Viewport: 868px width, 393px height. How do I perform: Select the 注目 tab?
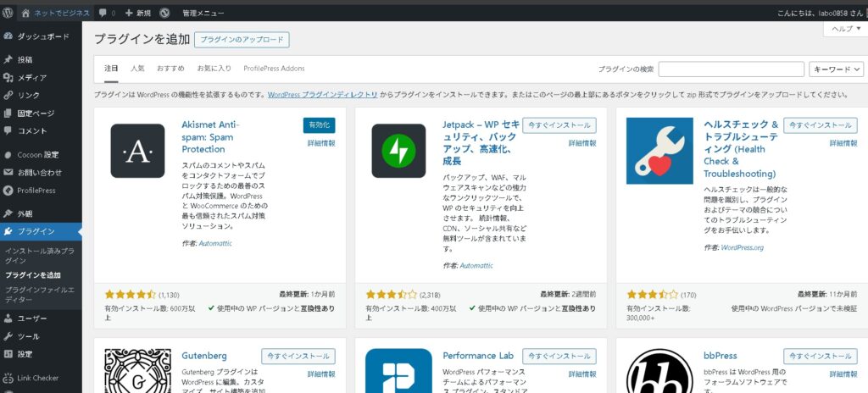pyautogui.click(x=111, y=69)
